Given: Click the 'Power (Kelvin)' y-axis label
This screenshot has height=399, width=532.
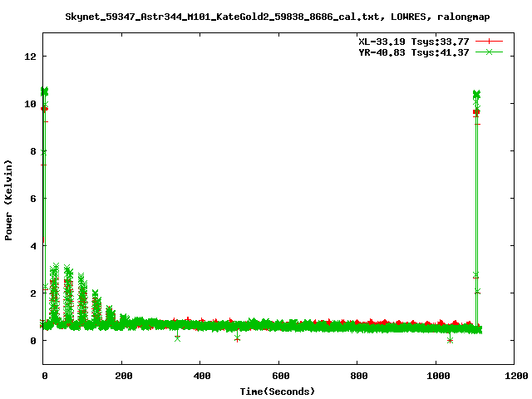Looking at the screenshot, I should coord(8,200).
